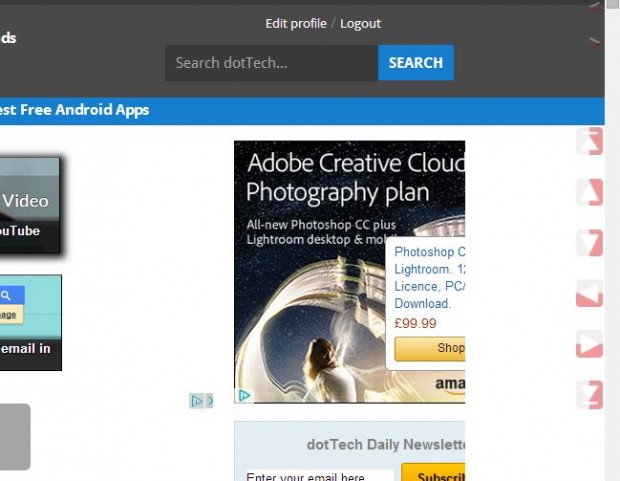The height and width of the screenshot is (481, 620).
Task: Open the Edit profile link
Action: coord(296,23)
